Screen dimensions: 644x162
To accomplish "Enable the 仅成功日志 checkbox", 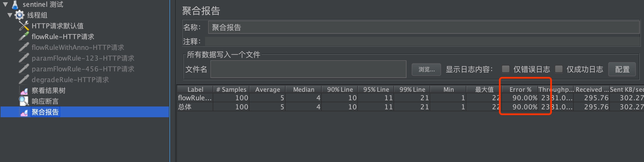I will tap(559, 69).
